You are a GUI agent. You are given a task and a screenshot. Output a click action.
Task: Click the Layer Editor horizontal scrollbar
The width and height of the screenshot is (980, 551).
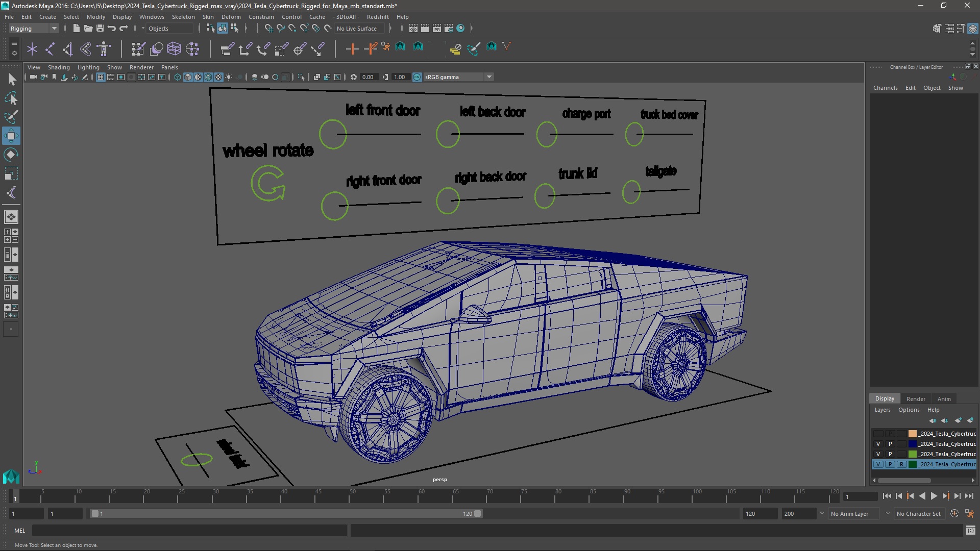coord(904,480)
